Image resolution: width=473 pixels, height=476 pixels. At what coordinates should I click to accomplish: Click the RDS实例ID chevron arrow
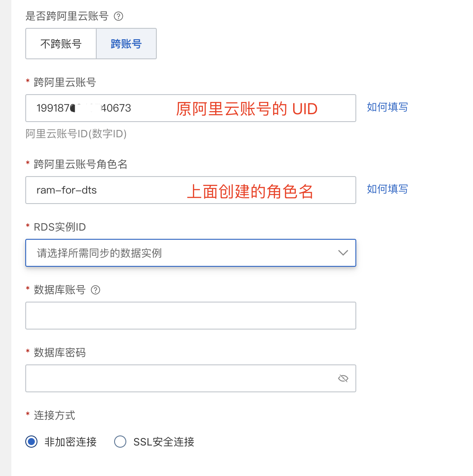click(x=343, y=253)
